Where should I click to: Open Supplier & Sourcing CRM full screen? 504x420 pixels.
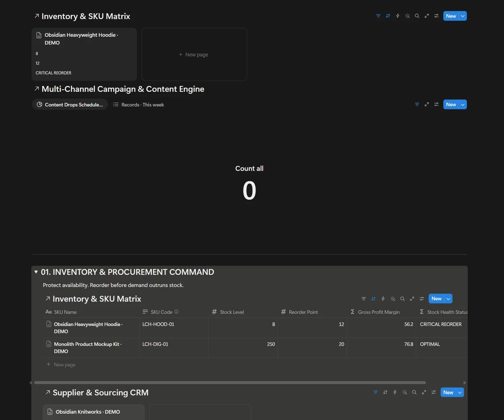tap(424, 392)
